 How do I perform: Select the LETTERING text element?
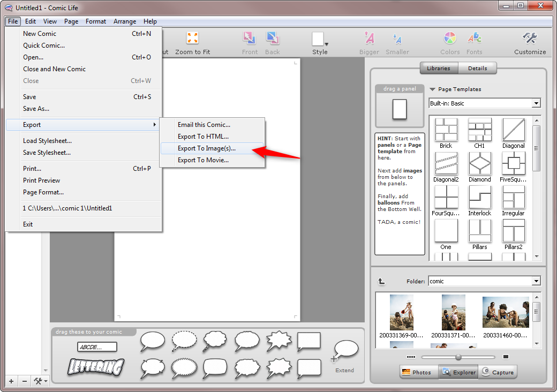point(96,367)
